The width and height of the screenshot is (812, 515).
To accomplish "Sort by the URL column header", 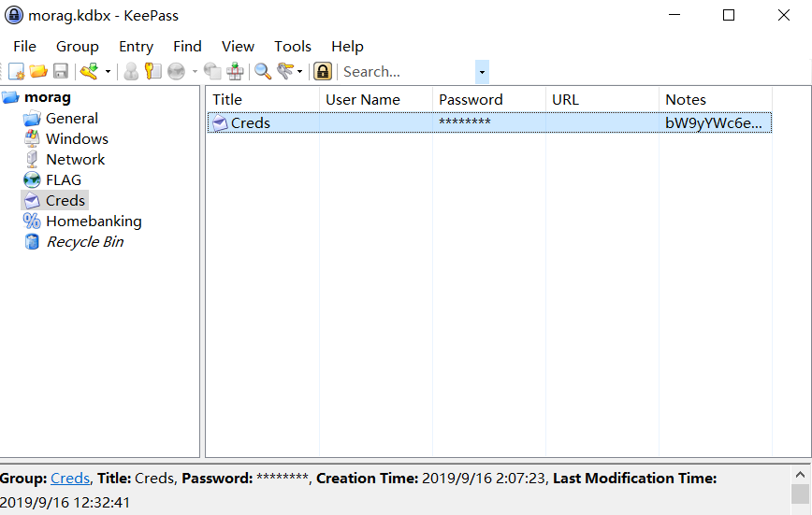I will (602, 99).
